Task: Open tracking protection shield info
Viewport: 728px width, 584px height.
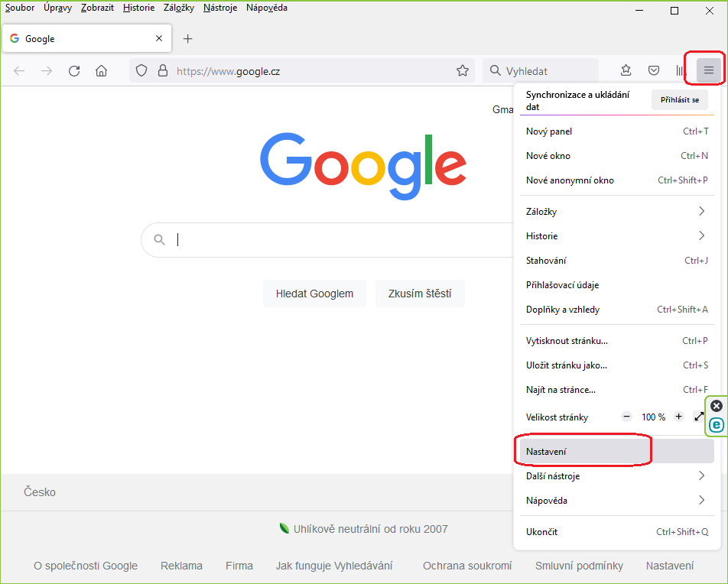Action: [x=141, y=70]
